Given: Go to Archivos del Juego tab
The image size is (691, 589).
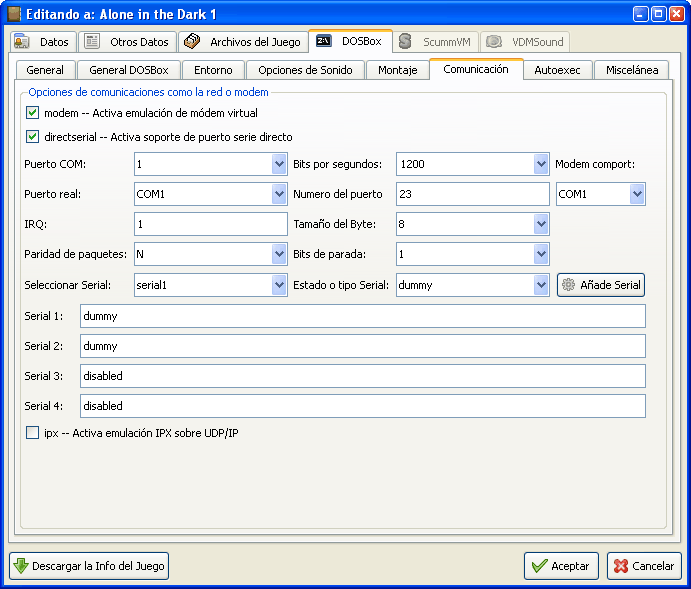Looking at the screenshot, I should tap(243, 42).
